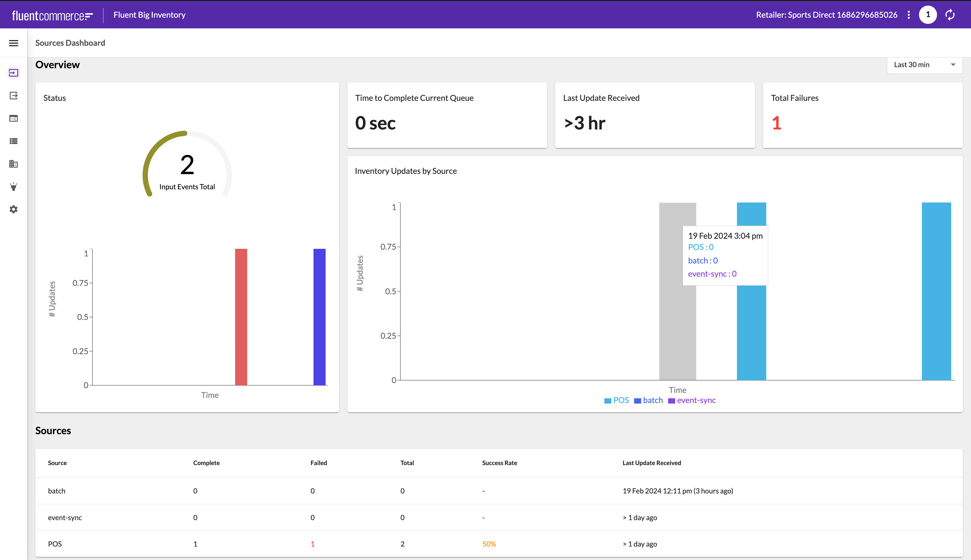Image resolution: width=971 pixels, height=560 pixels.
Task: Toggle POS series in chart legend
Action: 617,400
